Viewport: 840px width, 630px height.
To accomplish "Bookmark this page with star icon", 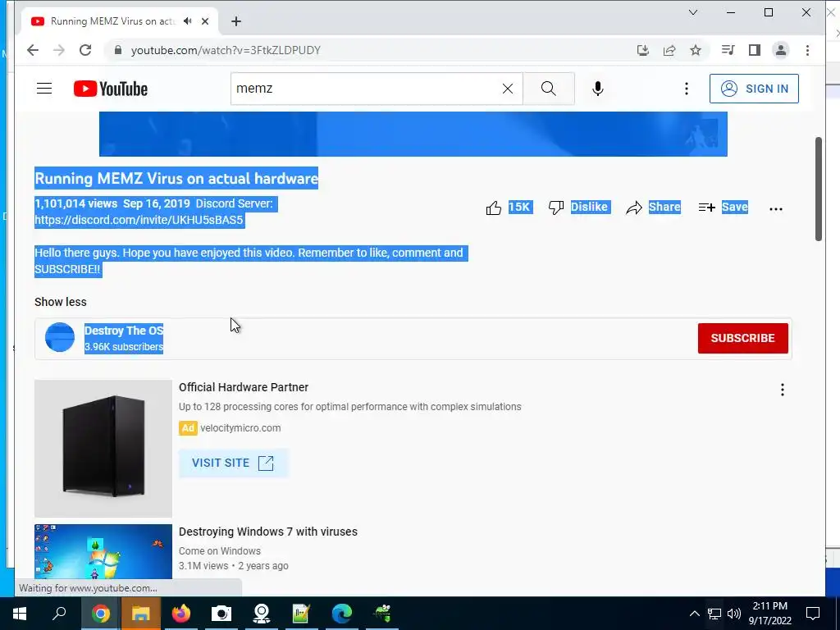I will point(696,50).
